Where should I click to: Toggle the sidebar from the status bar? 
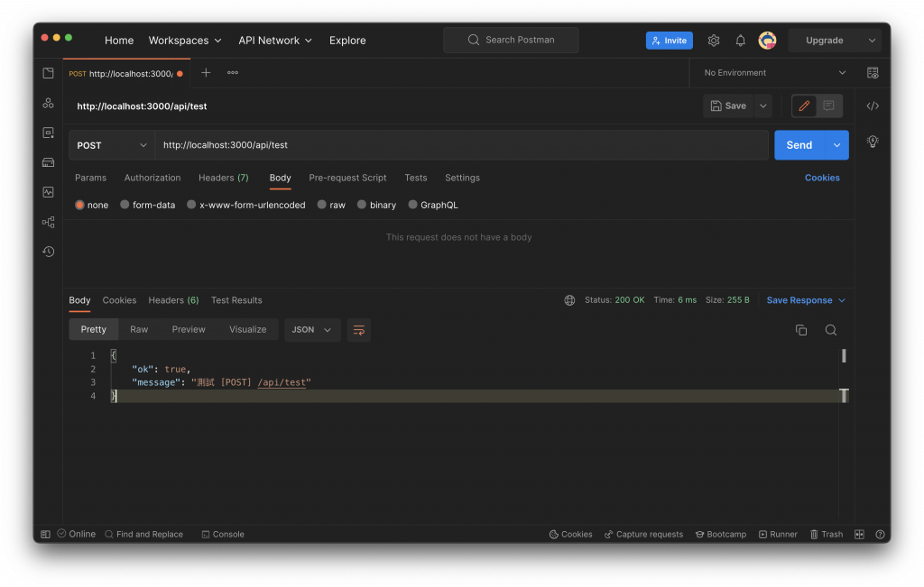click(45, 534)
